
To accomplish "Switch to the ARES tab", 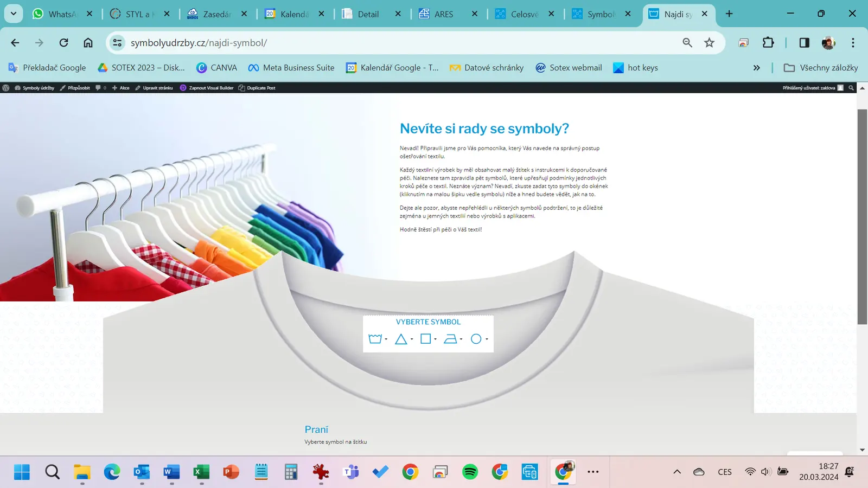I will click(x=443, y=14).
